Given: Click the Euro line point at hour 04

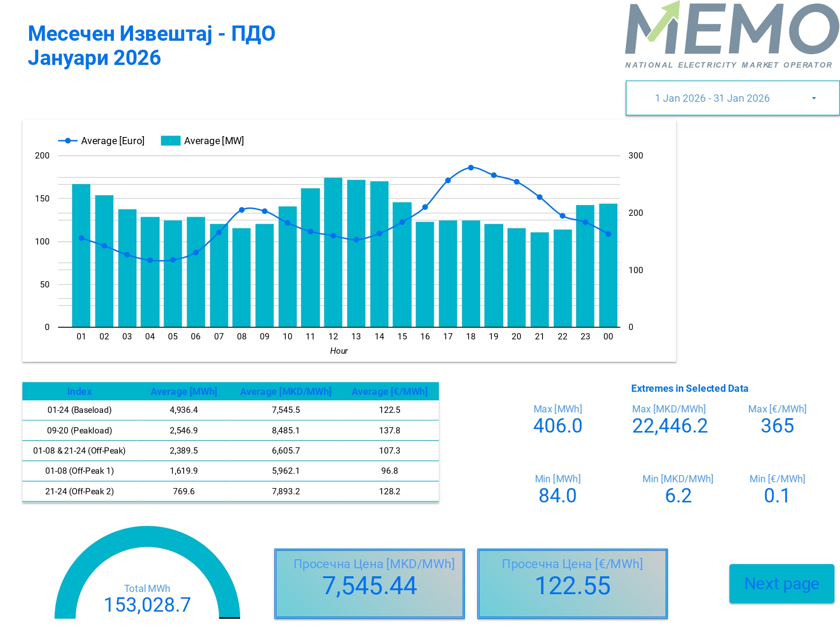Looking at the screenshot, I should 150,260.
